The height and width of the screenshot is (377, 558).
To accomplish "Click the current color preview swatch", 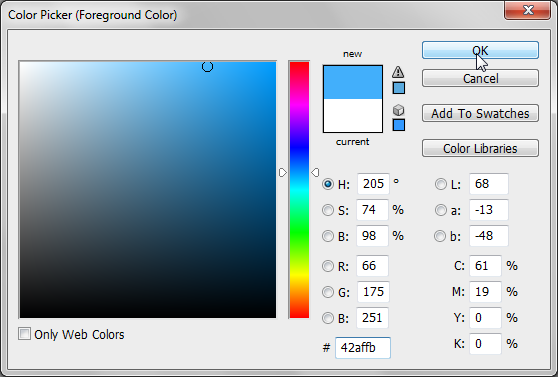I will [x=353, y=115].
